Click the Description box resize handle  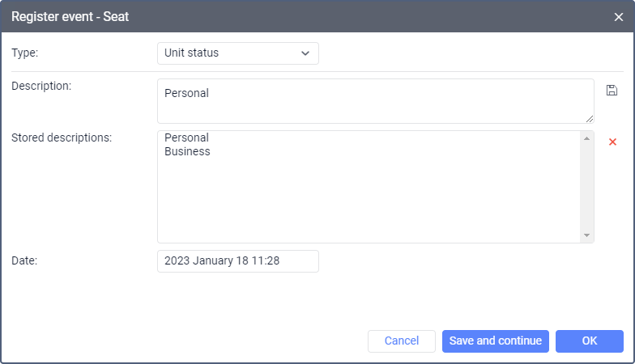point(590,119)
